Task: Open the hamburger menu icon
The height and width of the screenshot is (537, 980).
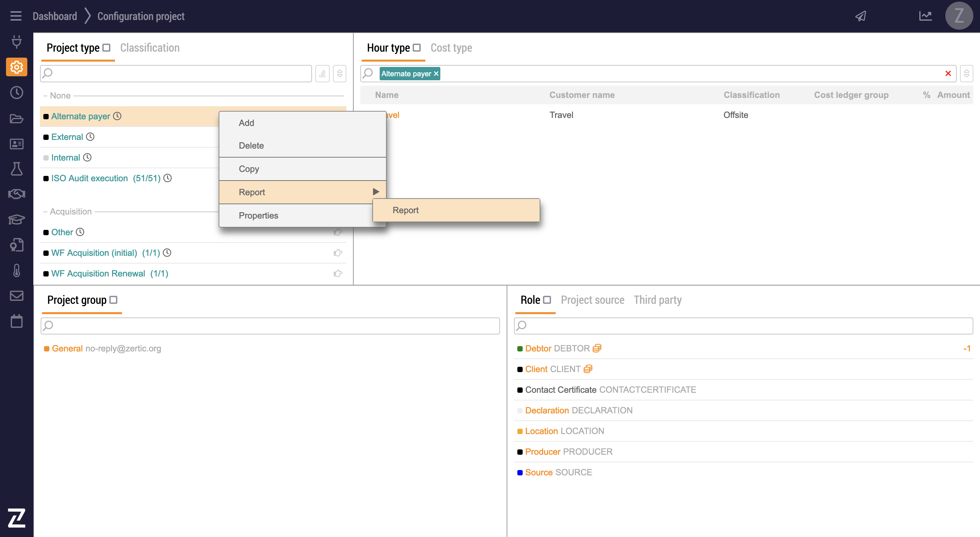Action: pyautogui.click(x=16, y=16)
